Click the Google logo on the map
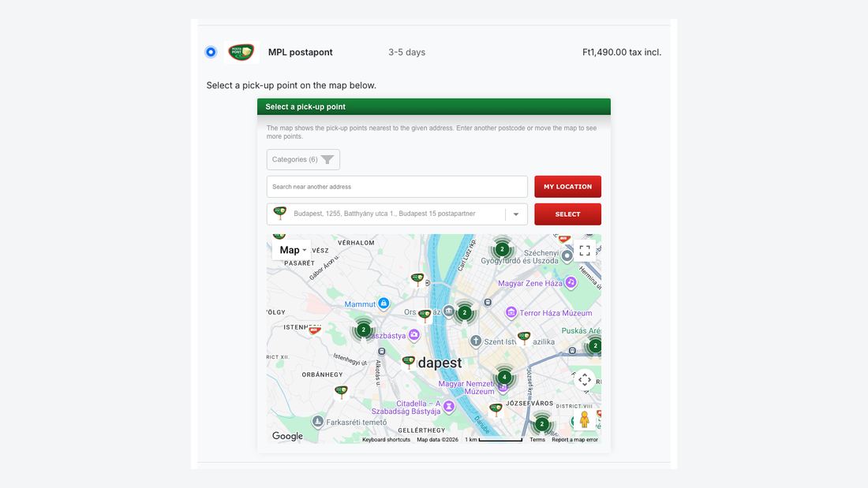This screenshot has width=868, height=488. click(287, 436)
